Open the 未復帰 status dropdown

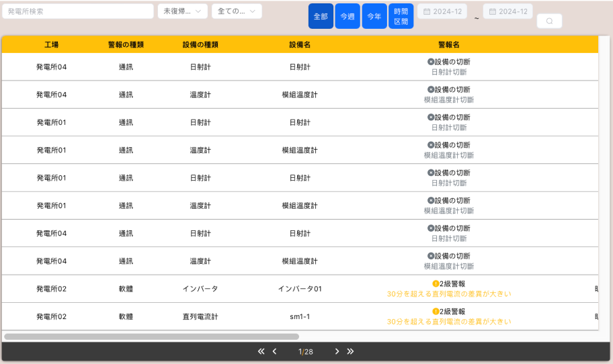pyautogui.click(x=182, y=11)
